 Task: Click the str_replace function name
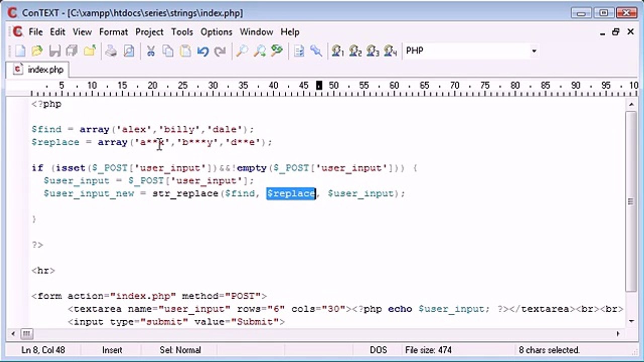185,194
